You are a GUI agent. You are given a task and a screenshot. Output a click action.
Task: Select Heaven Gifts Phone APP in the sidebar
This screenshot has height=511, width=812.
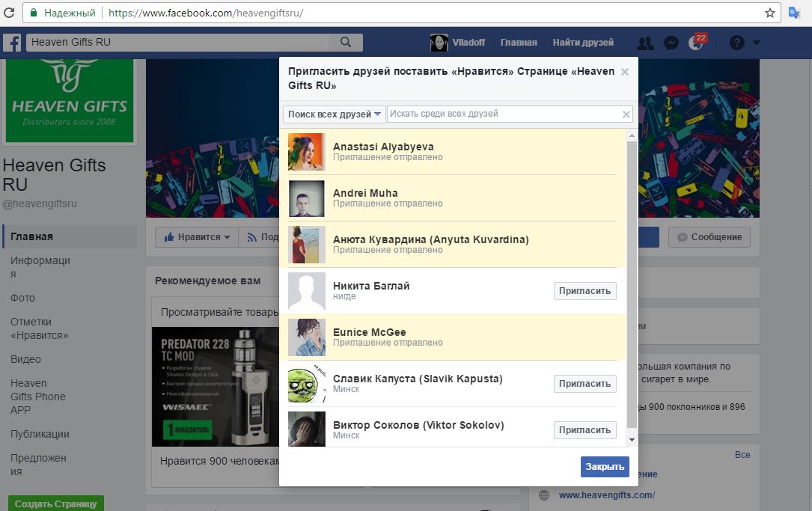[38, 397]
